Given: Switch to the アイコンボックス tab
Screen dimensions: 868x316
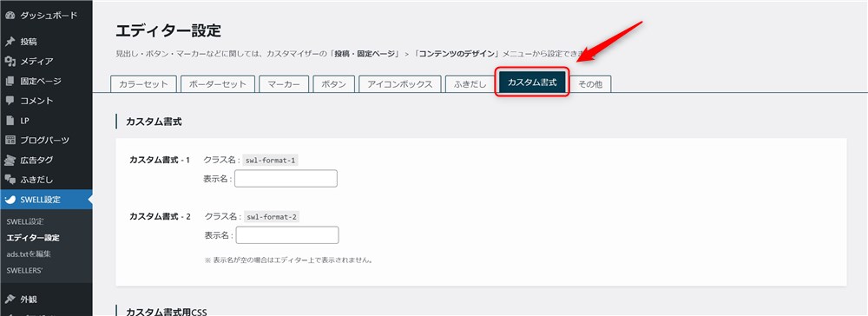Looking at the screenshot, I should coord(399,84).
